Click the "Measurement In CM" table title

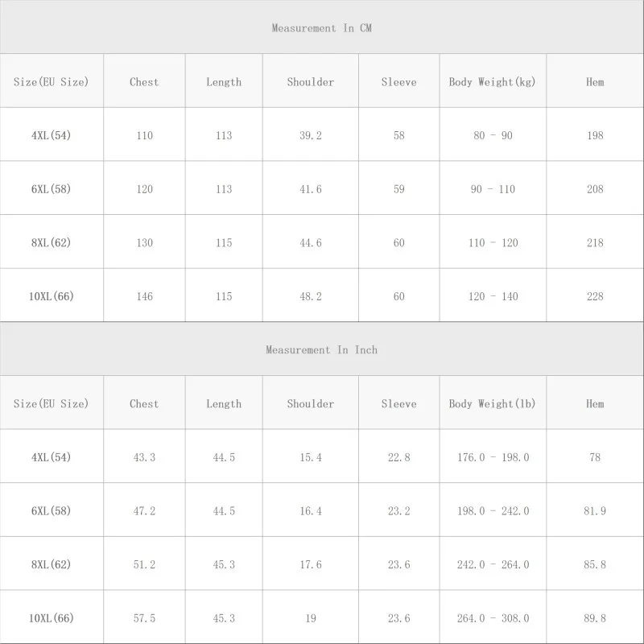(321, 28)
